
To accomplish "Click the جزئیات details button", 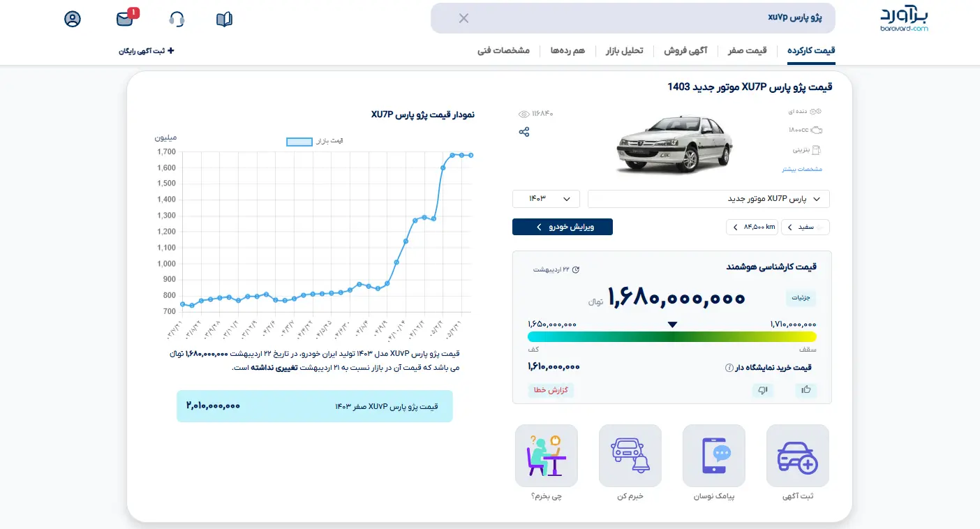I will click(x=801, y=298).
